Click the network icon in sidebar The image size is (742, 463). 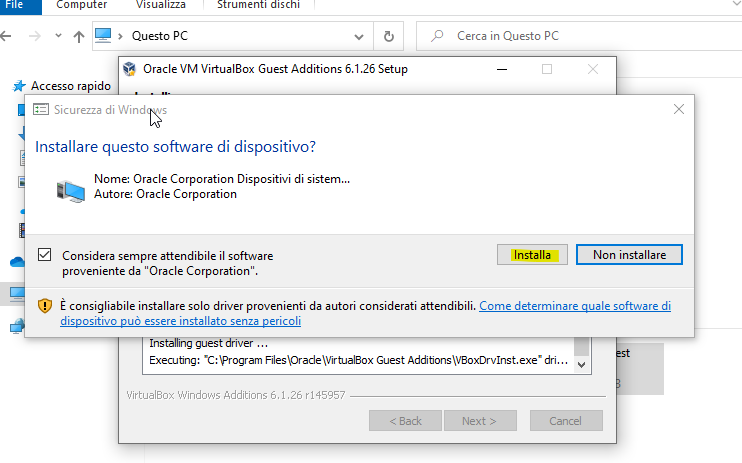[18, 326]
